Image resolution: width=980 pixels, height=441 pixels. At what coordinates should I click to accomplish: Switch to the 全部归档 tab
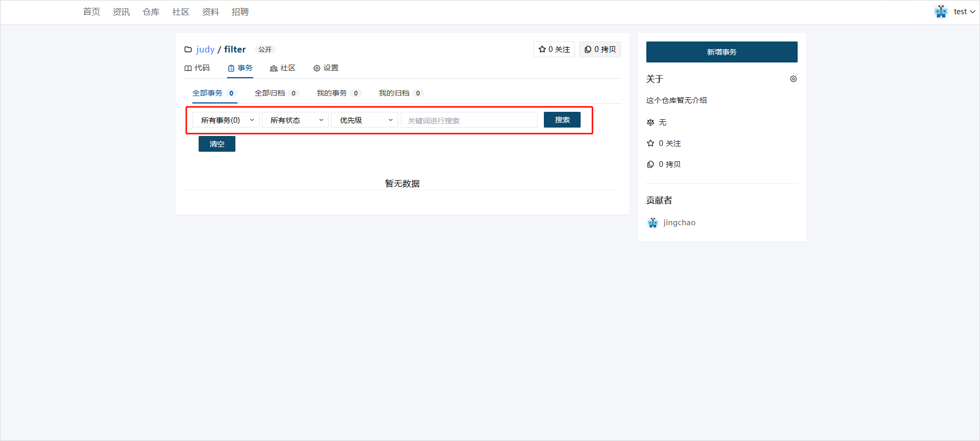270,93
